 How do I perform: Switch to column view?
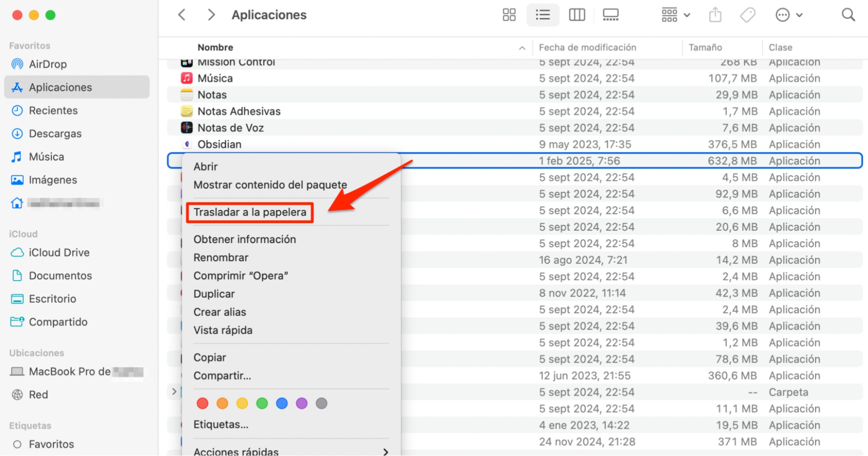click(577, 15)
